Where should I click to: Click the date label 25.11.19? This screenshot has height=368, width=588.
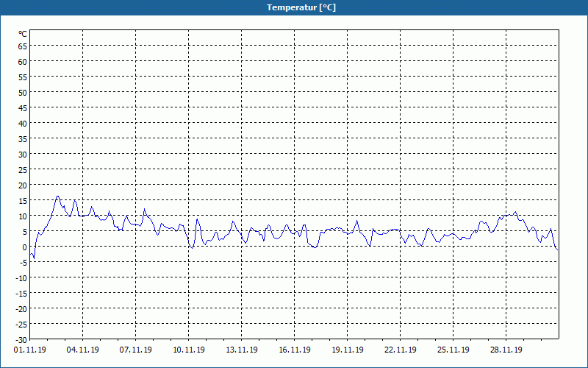453,350
